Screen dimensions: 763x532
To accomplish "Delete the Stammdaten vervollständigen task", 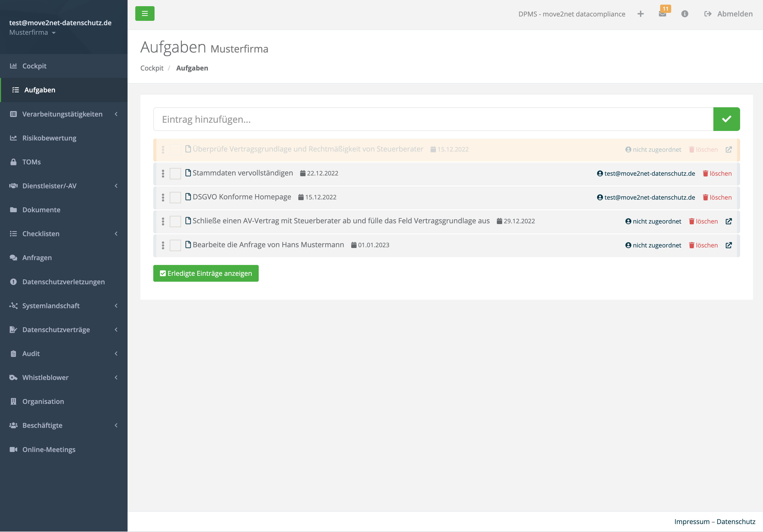I will (717, 174).
